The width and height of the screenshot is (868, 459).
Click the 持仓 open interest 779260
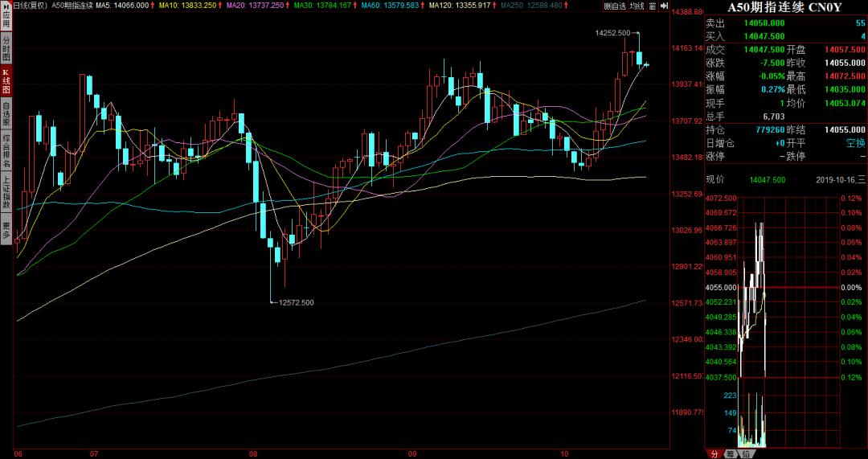(x=771, y=129)
